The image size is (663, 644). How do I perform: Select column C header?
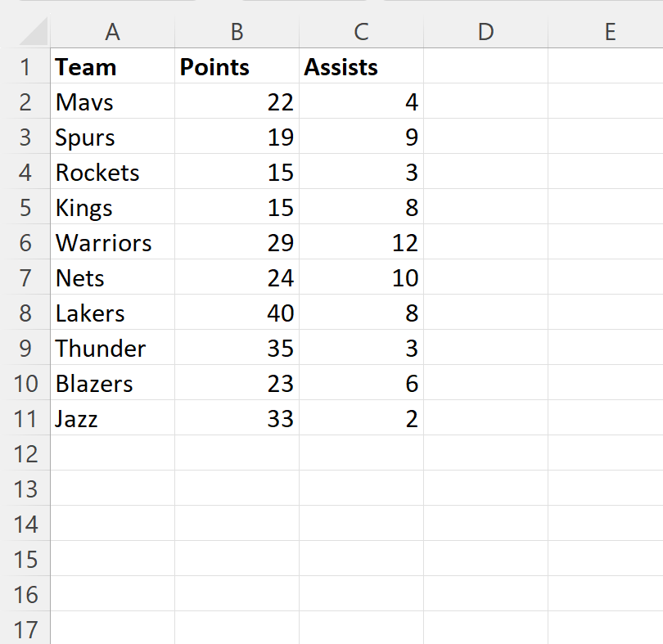coord(361,32)
